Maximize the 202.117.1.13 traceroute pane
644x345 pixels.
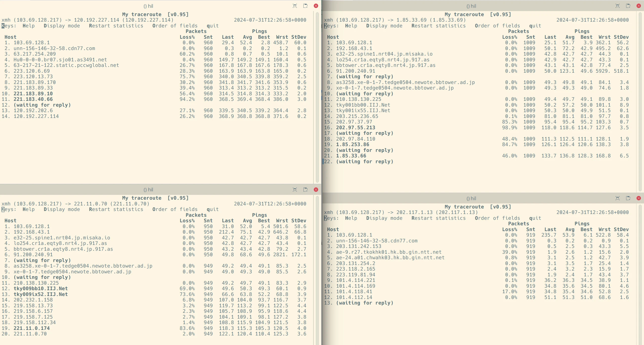[617, 198]
